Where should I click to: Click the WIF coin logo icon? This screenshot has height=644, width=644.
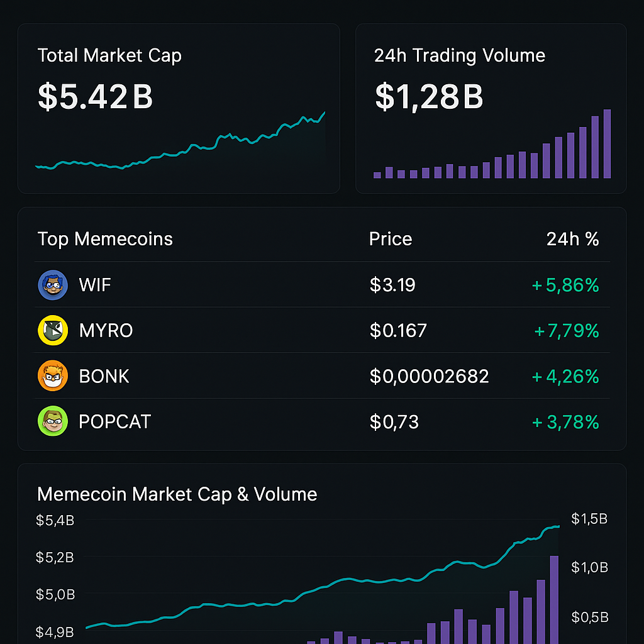53,284
